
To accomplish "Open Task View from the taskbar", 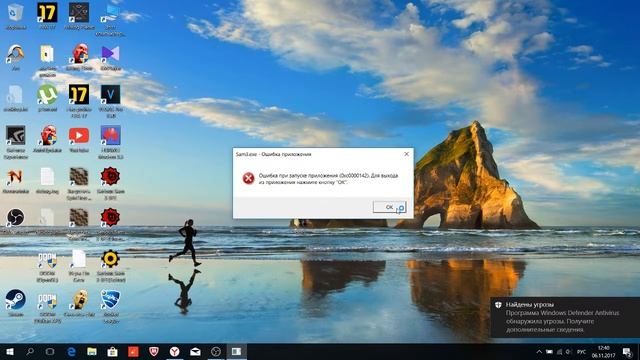I will click(x=50, y=351).
